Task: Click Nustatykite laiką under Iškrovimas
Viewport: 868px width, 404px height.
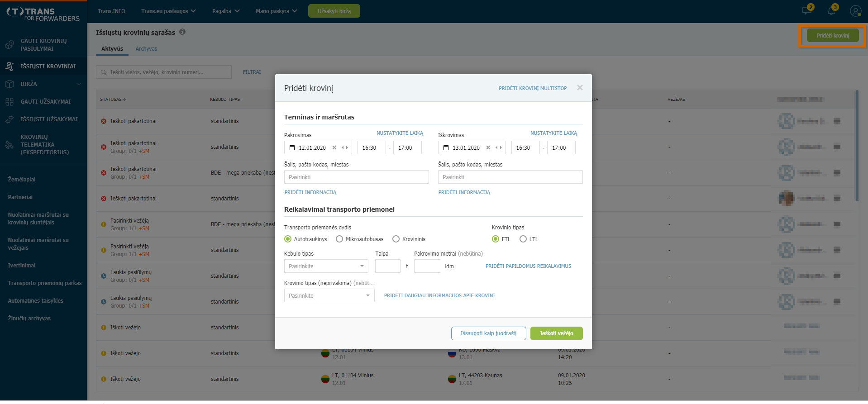Action: click(x=553, y=133)
